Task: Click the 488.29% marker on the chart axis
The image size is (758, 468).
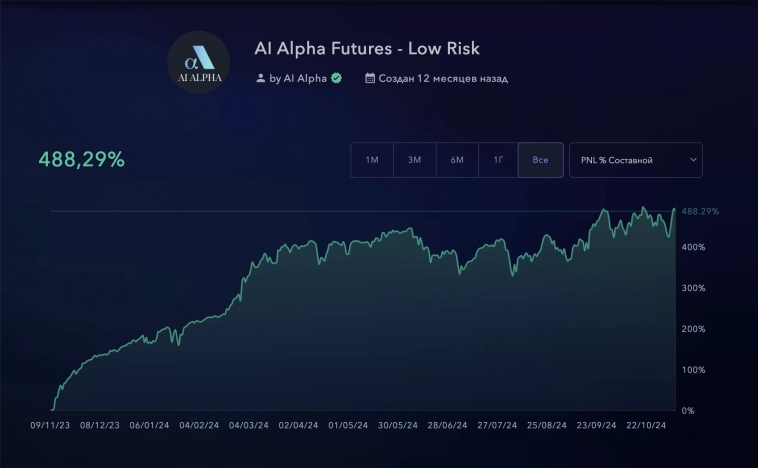Action: click(x=700, y=212)
